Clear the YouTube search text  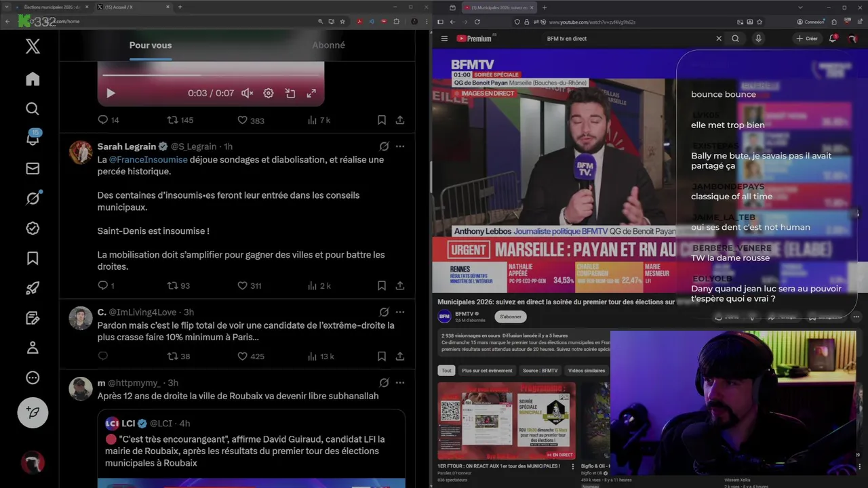719,39
